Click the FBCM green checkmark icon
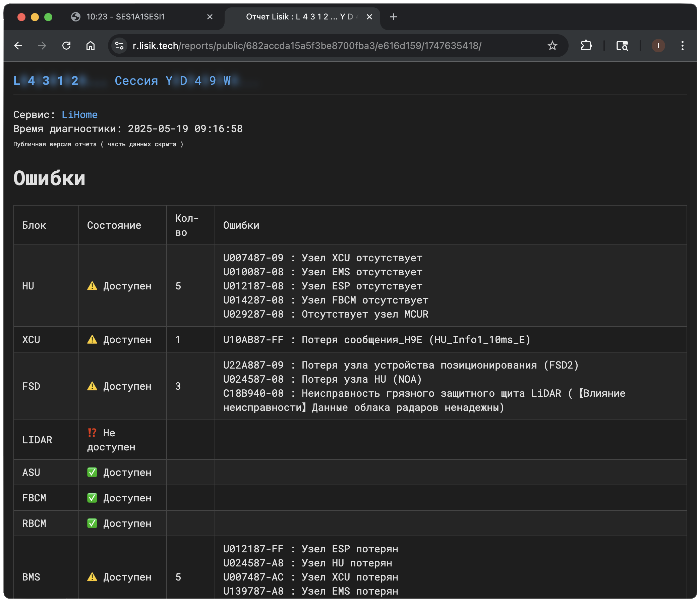Screen dimensions: 700x605 coord(92,498)
